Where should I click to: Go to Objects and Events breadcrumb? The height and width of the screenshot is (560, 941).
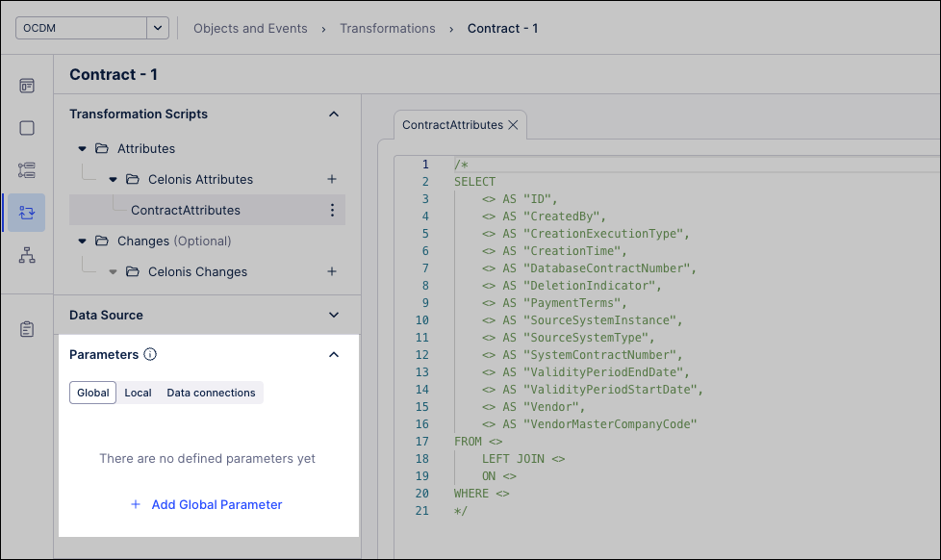(x=250, y=29)
